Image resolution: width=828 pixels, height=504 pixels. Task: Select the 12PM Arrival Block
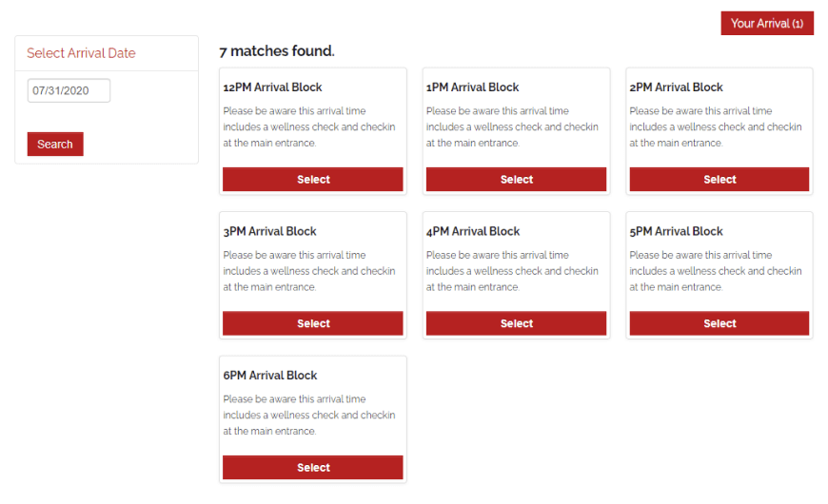pos(313,180)
